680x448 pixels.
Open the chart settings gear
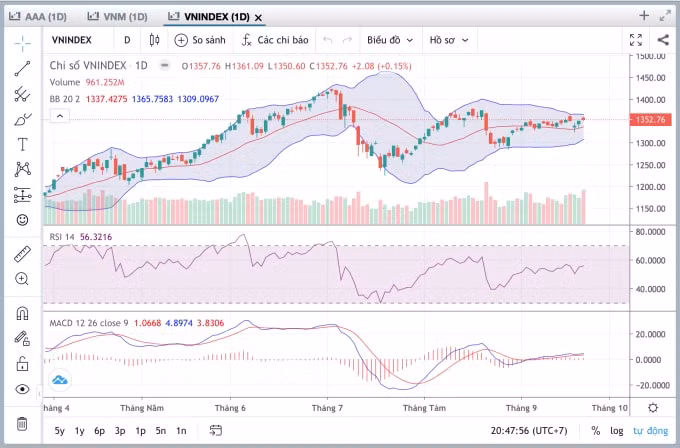(x=653, y=408)
